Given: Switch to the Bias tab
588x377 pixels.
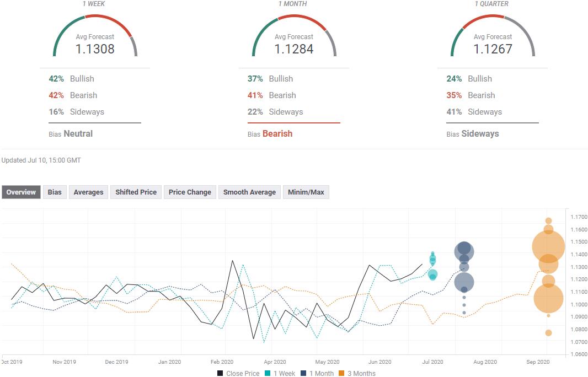Looking at the screenshot, I should pos(55,192).
